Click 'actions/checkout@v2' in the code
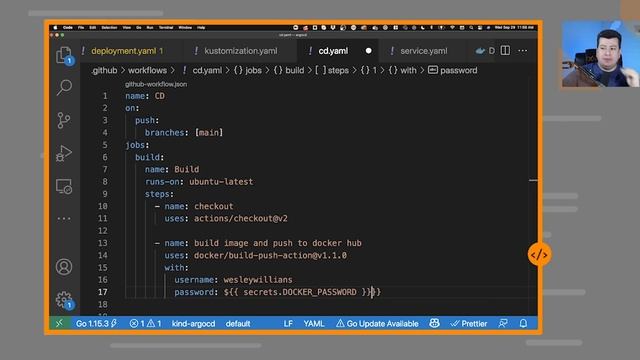This screenshot has width=640, height=360. [x=241, y=218]
